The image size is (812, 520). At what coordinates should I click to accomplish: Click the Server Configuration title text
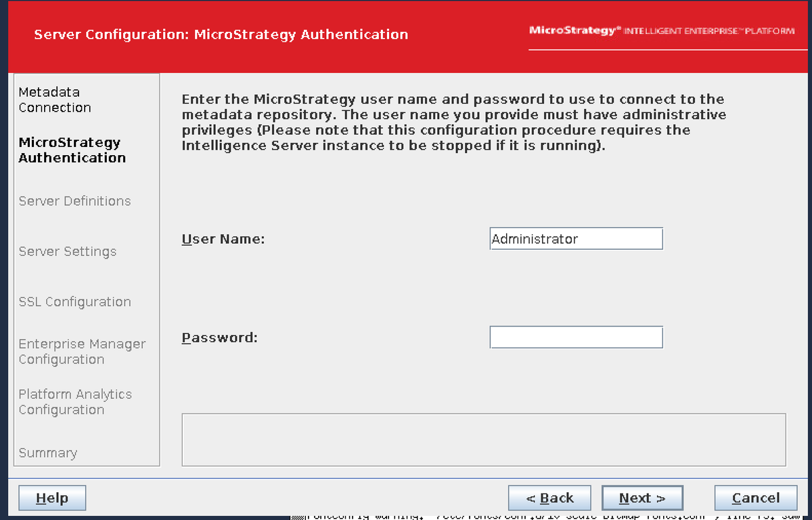click(x=220, y=34)
